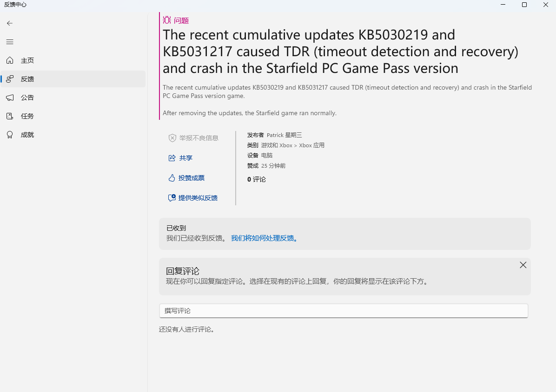
Task: Click the badge icon beside 成就
Action: pos(10,135)
